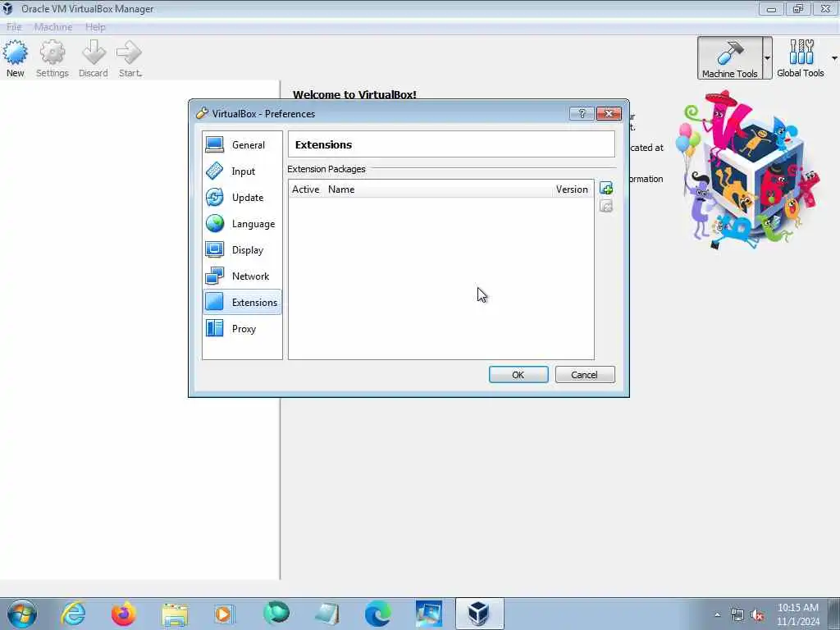
Task: Open the Help menu
Action: pyautogui.click(x=95, y=27)
